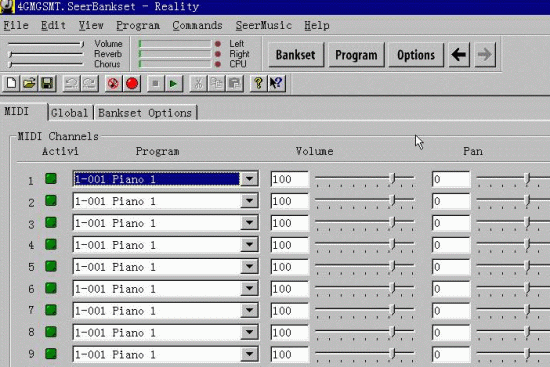Open the File menu

16,25
